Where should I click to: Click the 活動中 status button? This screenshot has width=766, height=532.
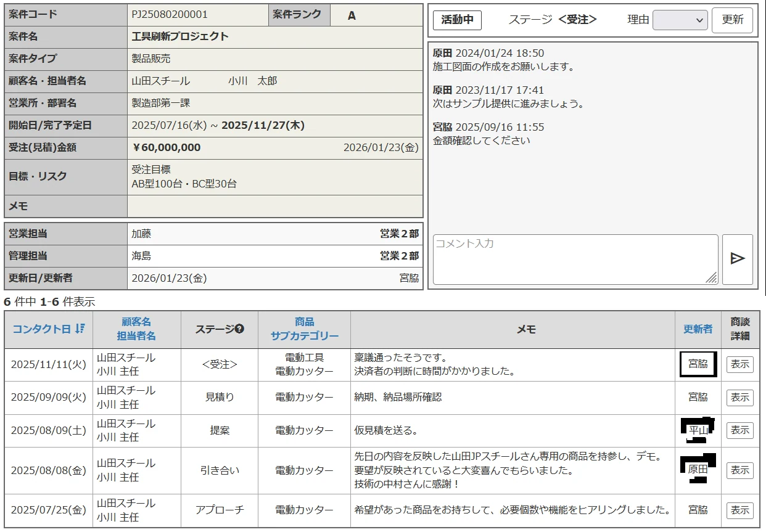(x=457, y=20)
